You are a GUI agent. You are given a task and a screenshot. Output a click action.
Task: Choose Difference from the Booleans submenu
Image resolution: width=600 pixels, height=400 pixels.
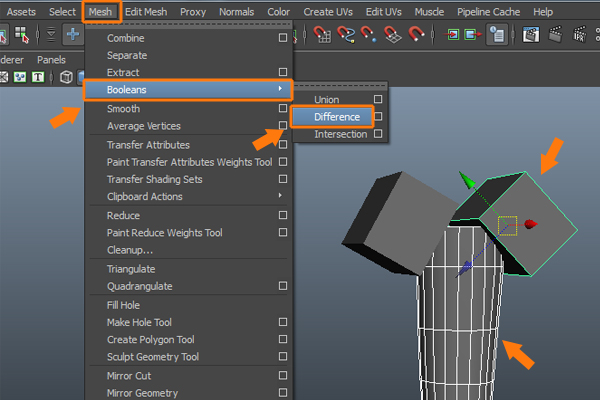point(336,117)
